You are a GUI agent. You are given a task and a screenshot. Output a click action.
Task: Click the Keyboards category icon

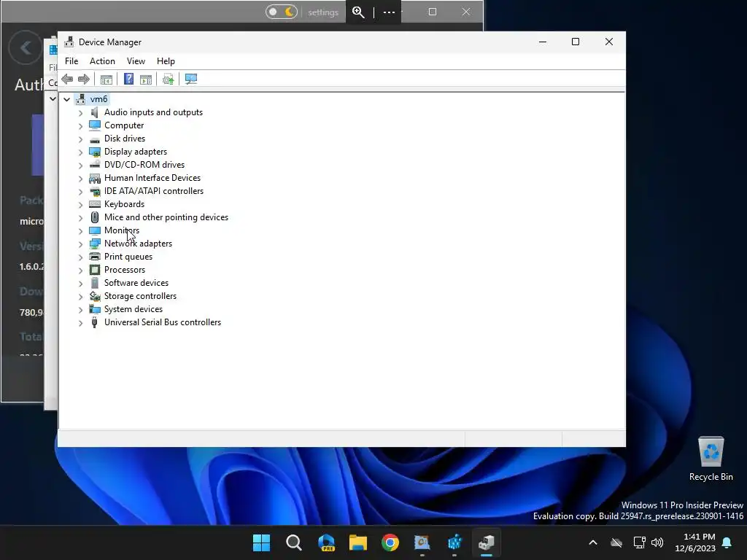[95, 204]
